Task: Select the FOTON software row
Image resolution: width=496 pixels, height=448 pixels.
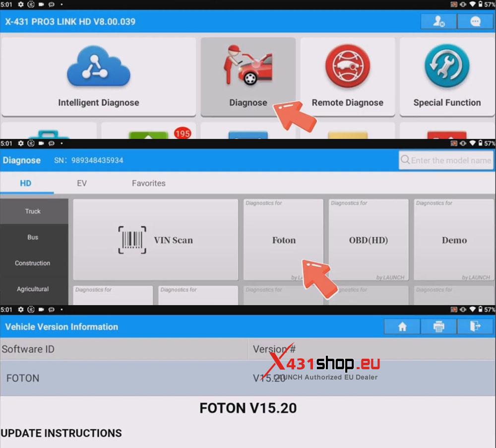Action: (x=248, y=378)
